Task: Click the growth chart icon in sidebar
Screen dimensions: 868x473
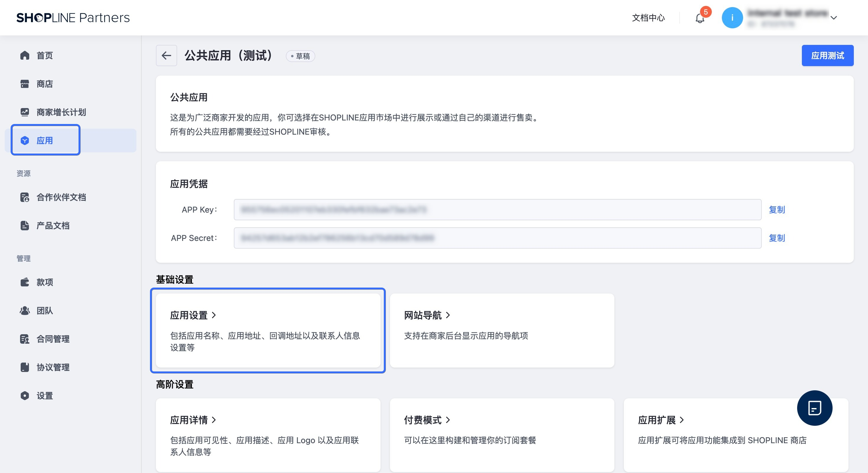Action: click(25, 112)
